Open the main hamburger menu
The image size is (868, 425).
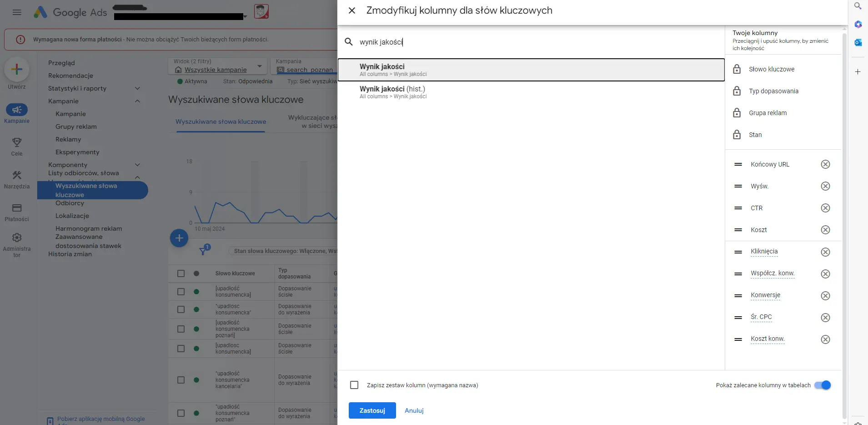17,12
